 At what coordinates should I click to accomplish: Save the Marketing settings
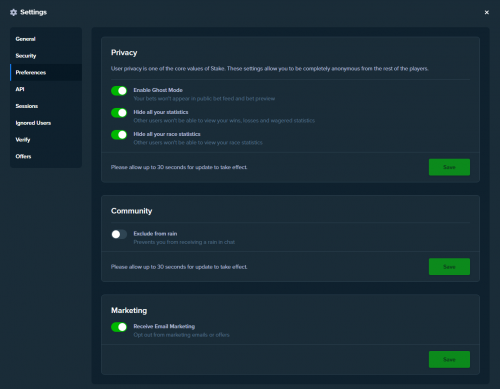(449, 359)
